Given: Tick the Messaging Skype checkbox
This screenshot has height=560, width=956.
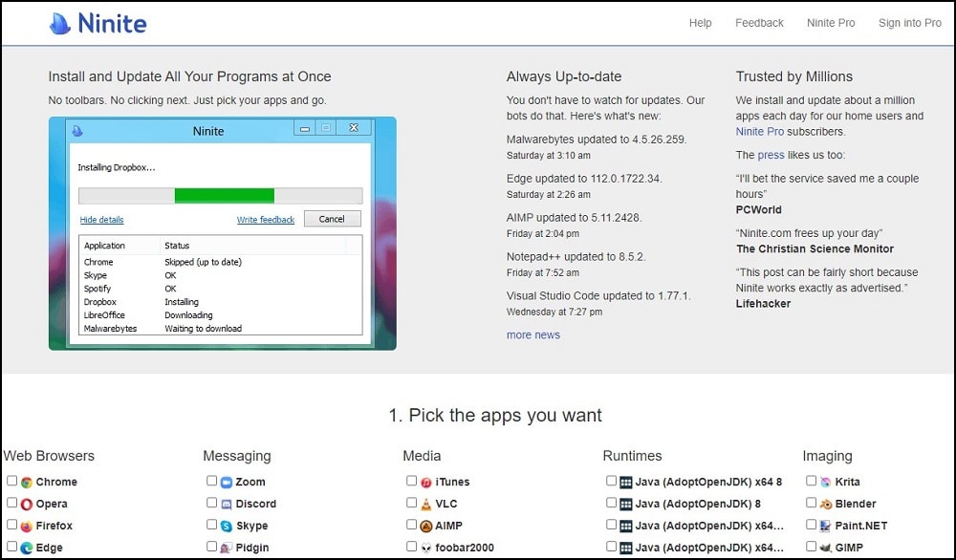Looking at the screenshot, I should click(x=211, y=525).
